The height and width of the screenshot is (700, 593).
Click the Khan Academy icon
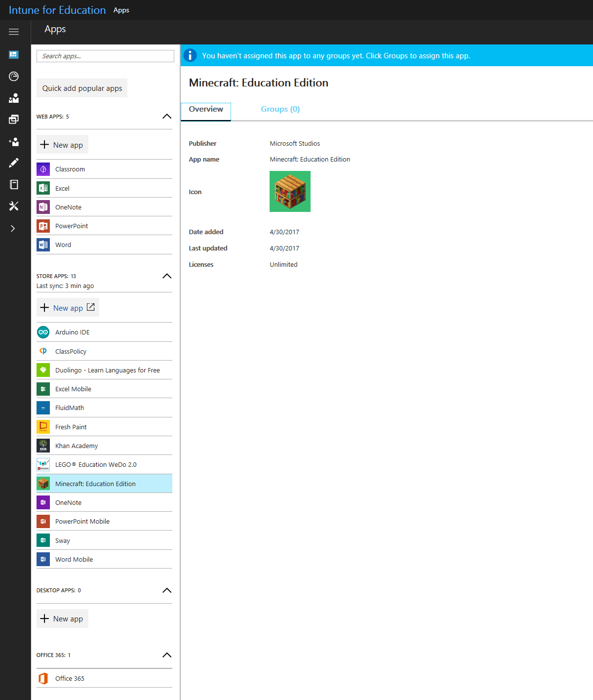tap(43, 446)
